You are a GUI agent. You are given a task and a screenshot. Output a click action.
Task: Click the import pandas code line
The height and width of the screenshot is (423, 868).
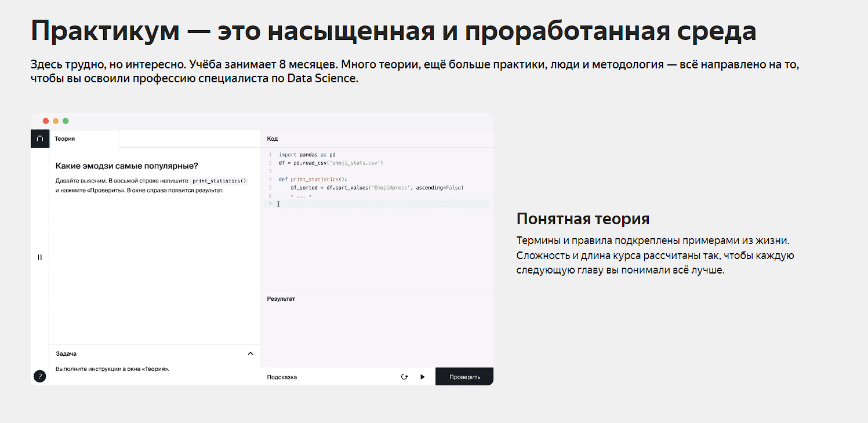point(307,155)
